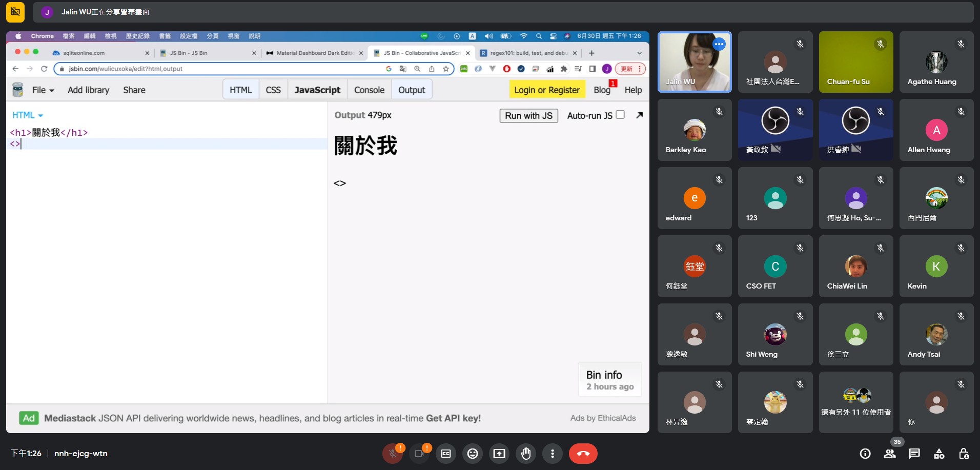Click the Chrome update 更新 button
Image resolution: width=980 pixels, height=470 pixels.
pyautogui.click(x=630, y=69)
